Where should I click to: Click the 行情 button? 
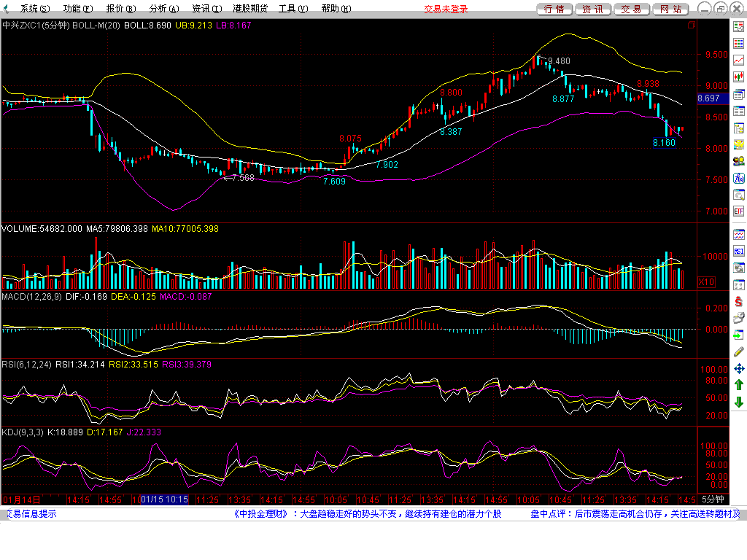coord(554,9)
